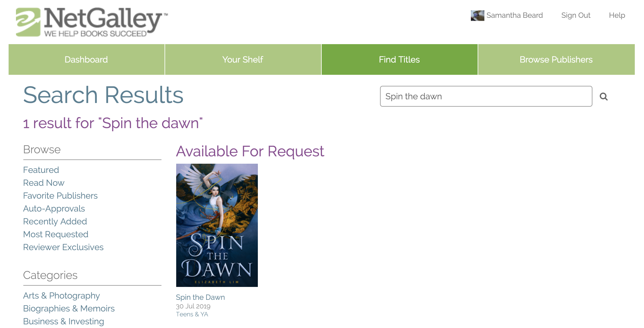Viewport: 644px width, 328px height.
Task: Click into the search field containing Spin the dawn
Action: point(486,96)
